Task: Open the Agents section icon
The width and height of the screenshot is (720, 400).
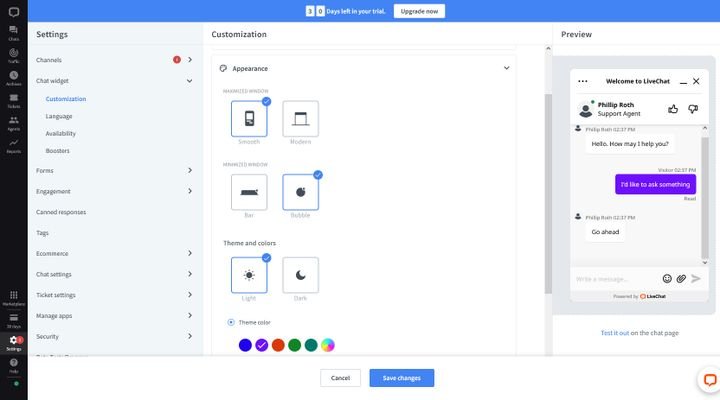Action: tap(13, 123)
